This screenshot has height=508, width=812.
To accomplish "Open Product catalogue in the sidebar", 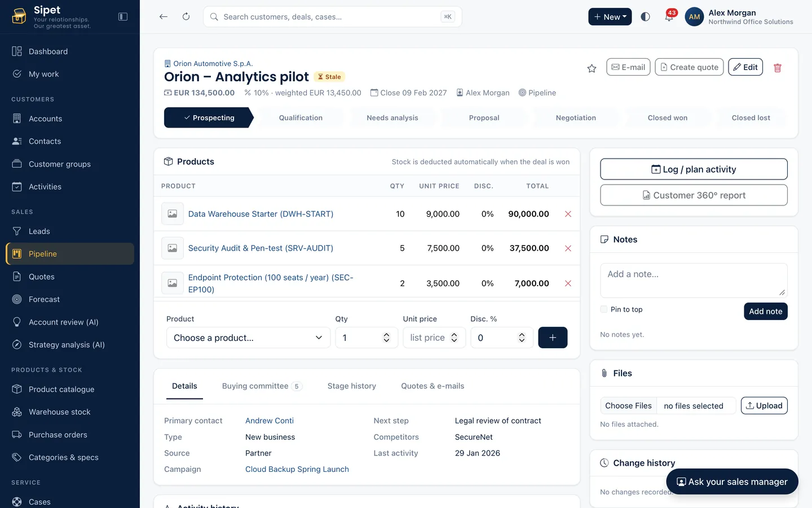I will (x=70, y=389).
